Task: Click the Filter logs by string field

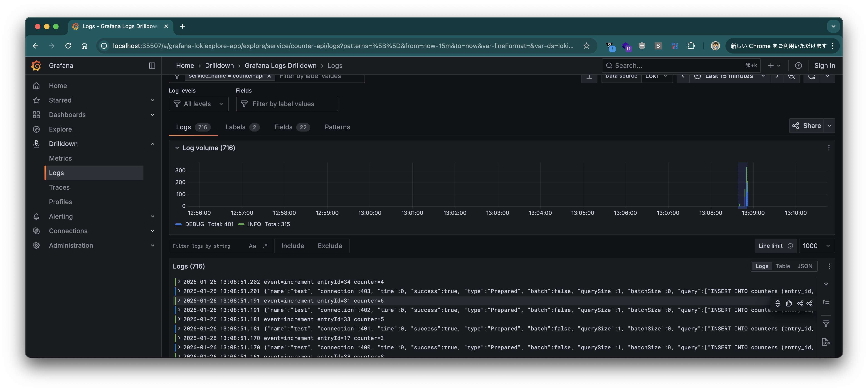Action: coord(207,246)
